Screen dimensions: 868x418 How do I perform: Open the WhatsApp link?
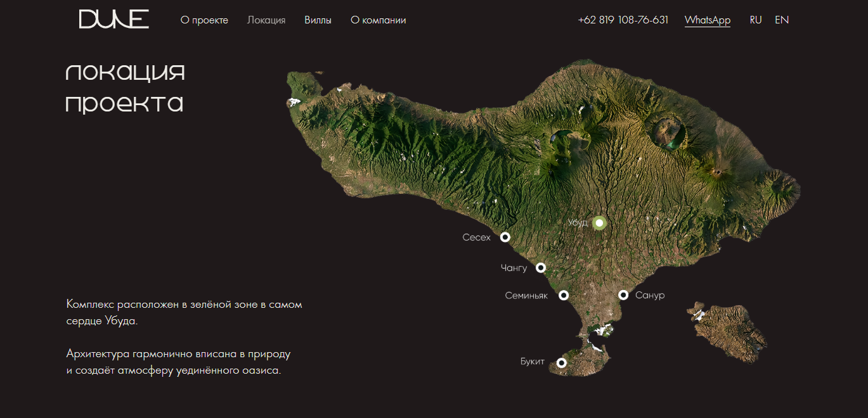pos(708,20)
